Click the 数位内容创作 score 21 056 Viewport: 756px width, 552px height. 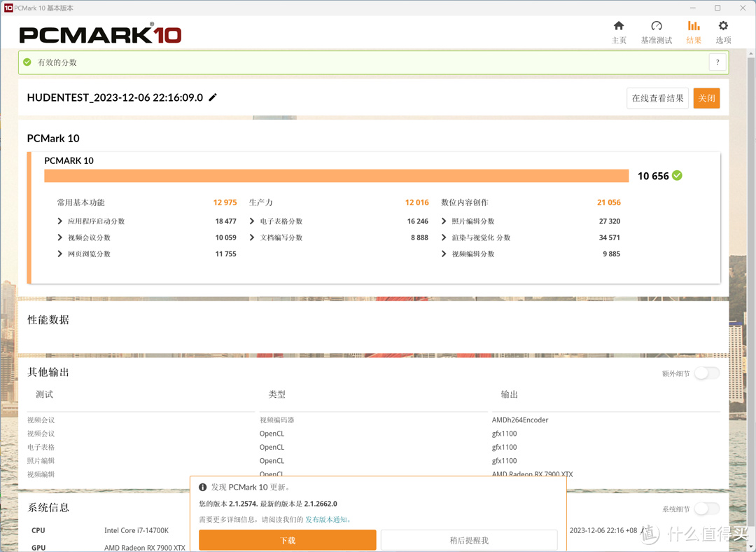click(609, 202)
